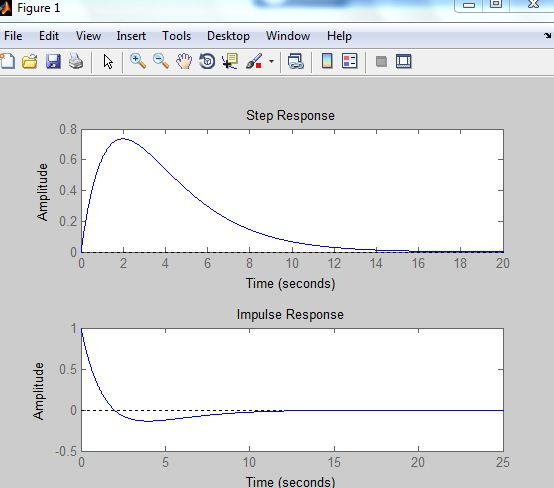
Task: Activate the Zoom Out tool
Action: 161,61
